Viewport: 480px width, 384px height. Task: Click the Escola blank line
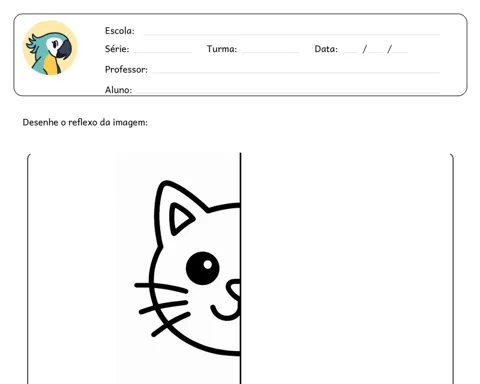coord(292,34)
